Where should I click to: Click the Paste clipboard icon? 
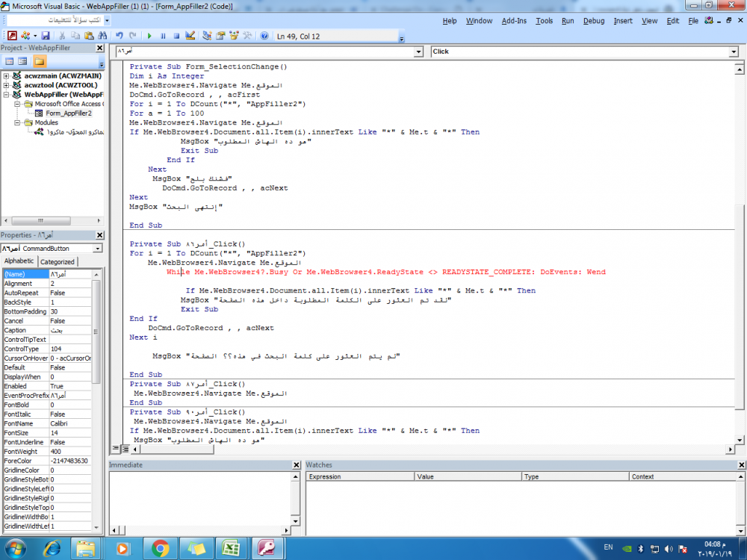[89, 36]
